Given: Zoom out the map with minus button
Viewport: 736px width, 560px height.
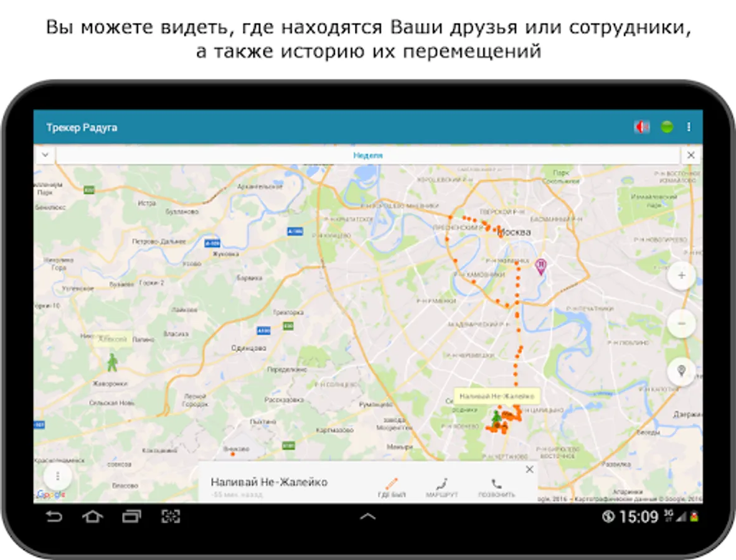Looking at the screenshot, I should point(682,323).
